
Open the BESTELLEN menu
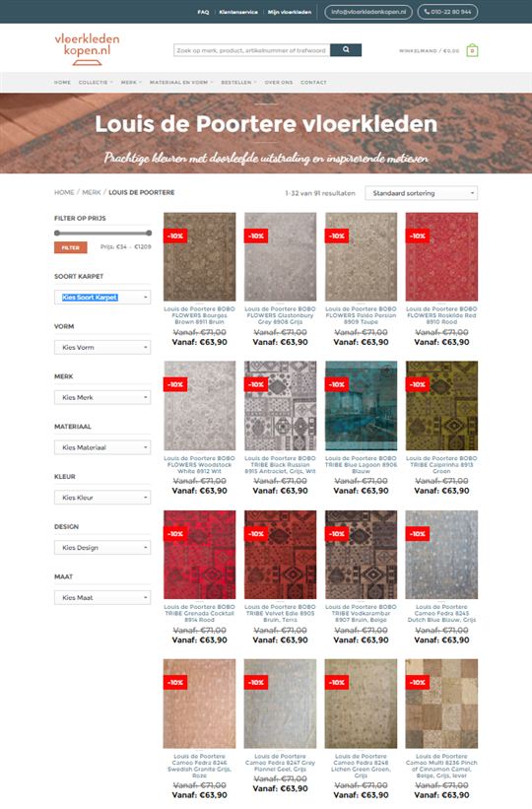click(x=238, y=82)
